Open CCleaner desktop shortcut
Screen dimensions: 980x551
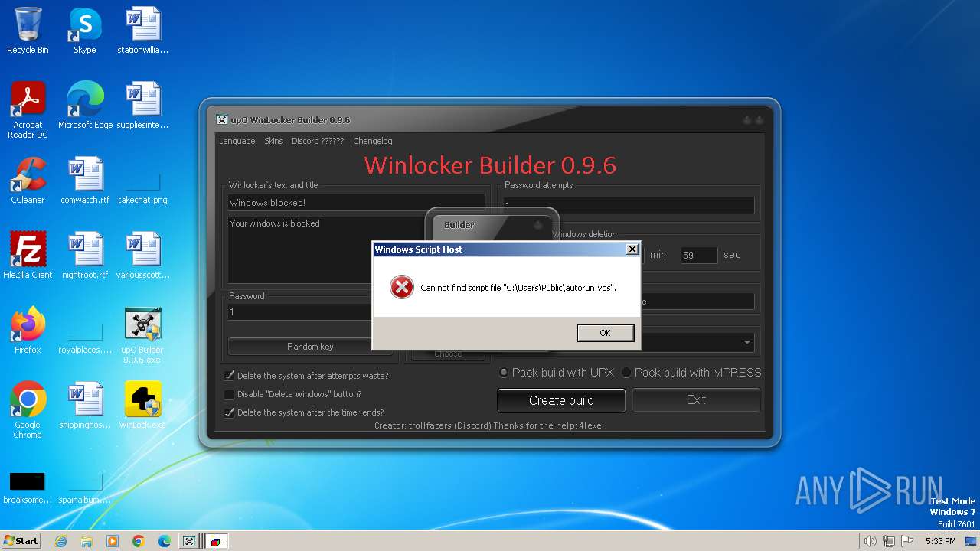click(x=28, y=181)
